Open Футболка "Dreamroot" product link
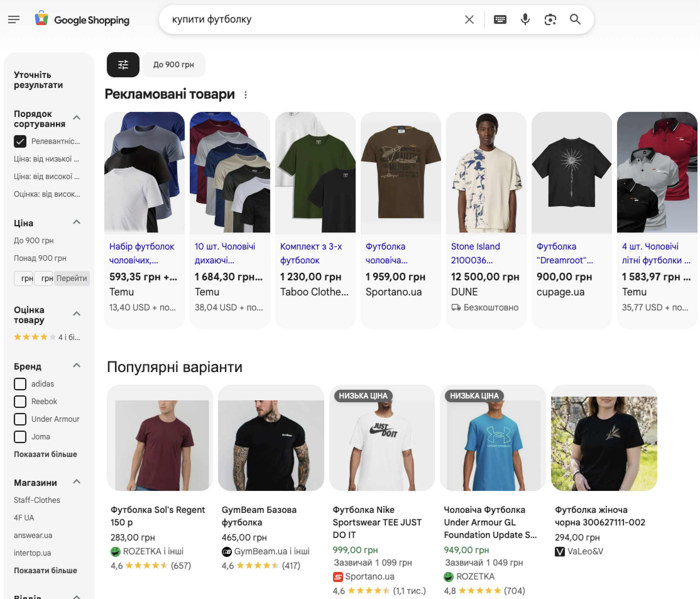700x599 pixels. [565, 253]
